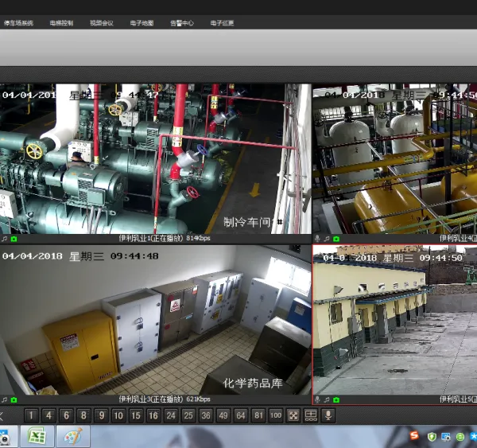
Task: Click the audio note icon under 伊利乳业4 feed
Action: pos(327,239)
